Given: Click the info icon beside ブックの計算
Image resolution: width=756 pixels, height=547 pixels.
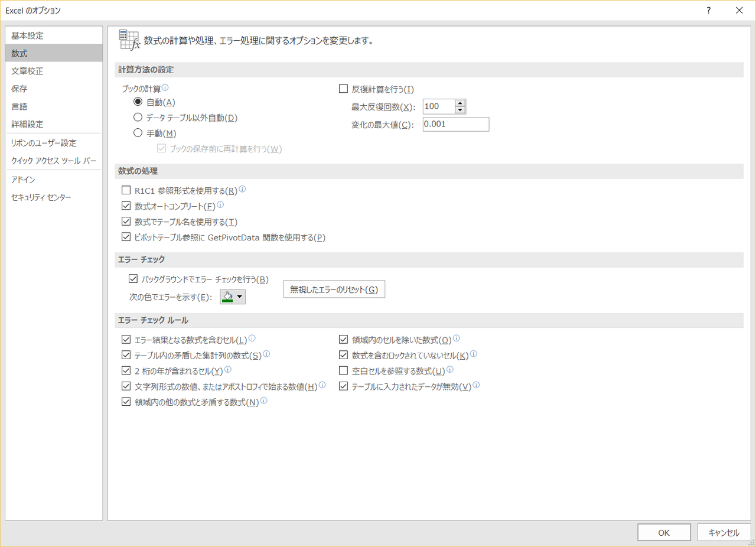Looking at the screenshot, I should [x=165, y=88].
